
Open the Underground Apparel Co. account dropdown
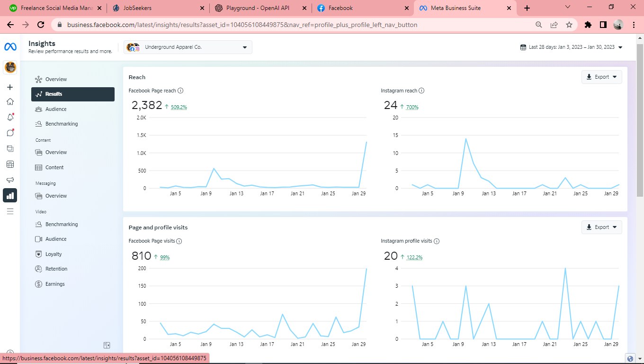coord(188,47)
